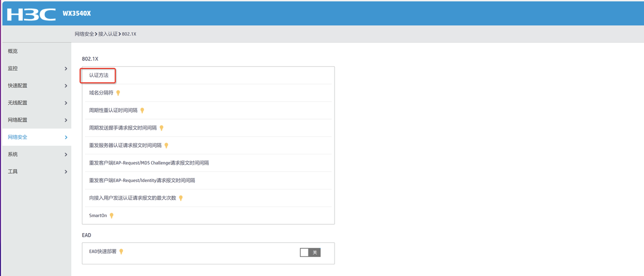
Task: Toggle the EAD快速部署 switch
Action: (x=310, y=252)
